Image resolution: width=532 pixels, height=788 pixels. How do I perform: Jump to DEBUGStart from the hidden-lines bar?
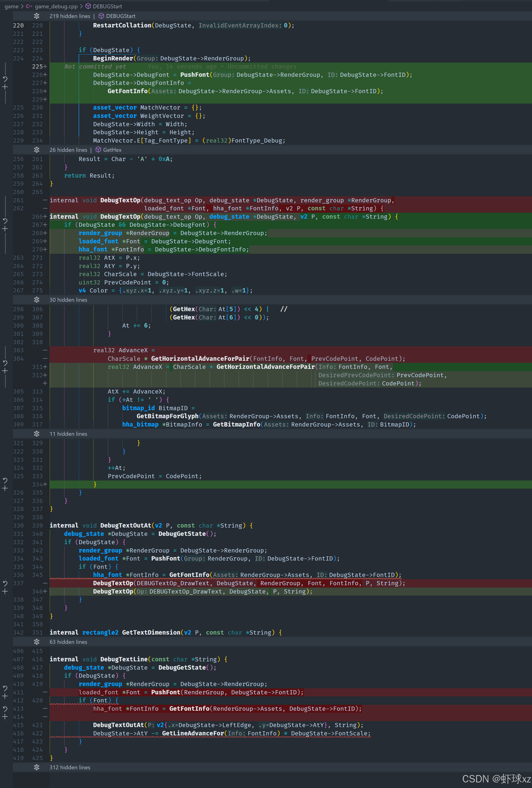(x=121, y=16)
